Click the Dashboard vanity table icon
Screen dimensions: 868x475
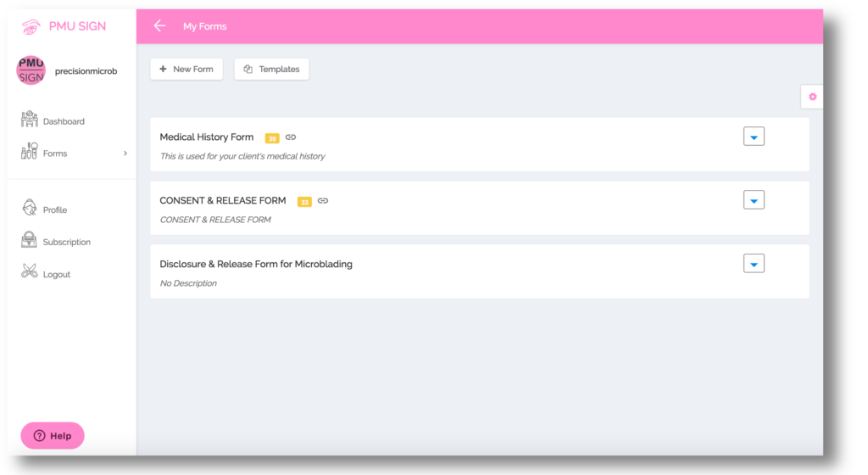tap(30, 119)
